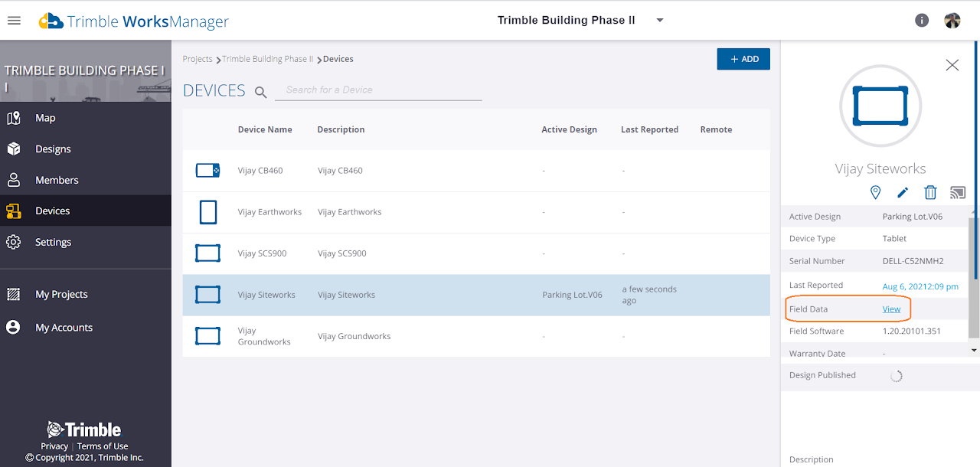Click the Description column header
The height and width of the screenshot is (467, 980).
341,129
